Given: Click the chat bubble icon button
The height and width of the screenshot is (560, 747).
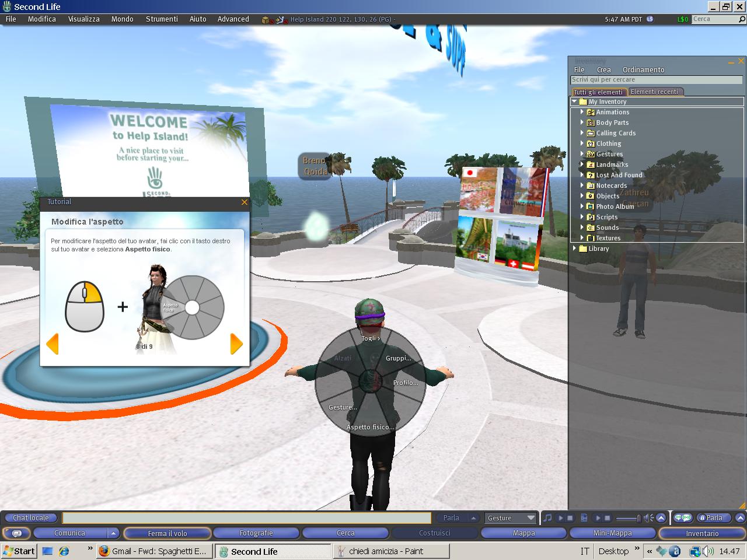Looking at the screenshot, I should click(x=16, y=533).
